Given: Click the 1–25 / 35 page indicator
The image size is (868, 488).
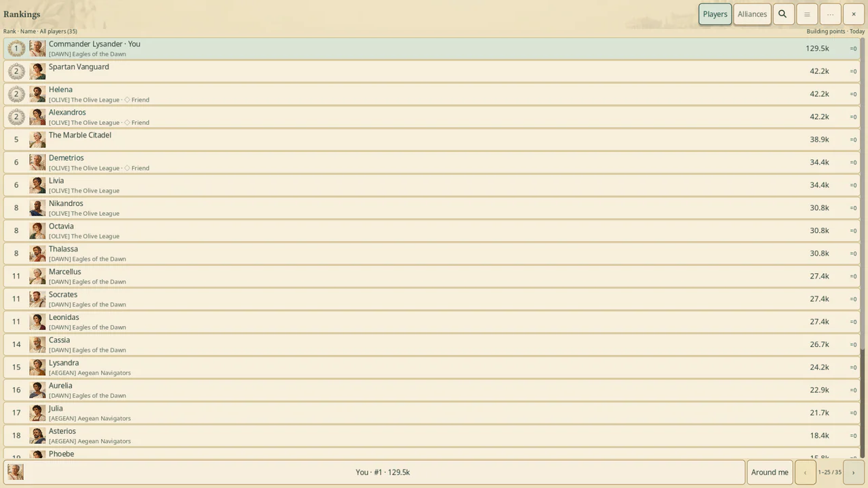Looking at the screenshot, I should coord(829,472).
